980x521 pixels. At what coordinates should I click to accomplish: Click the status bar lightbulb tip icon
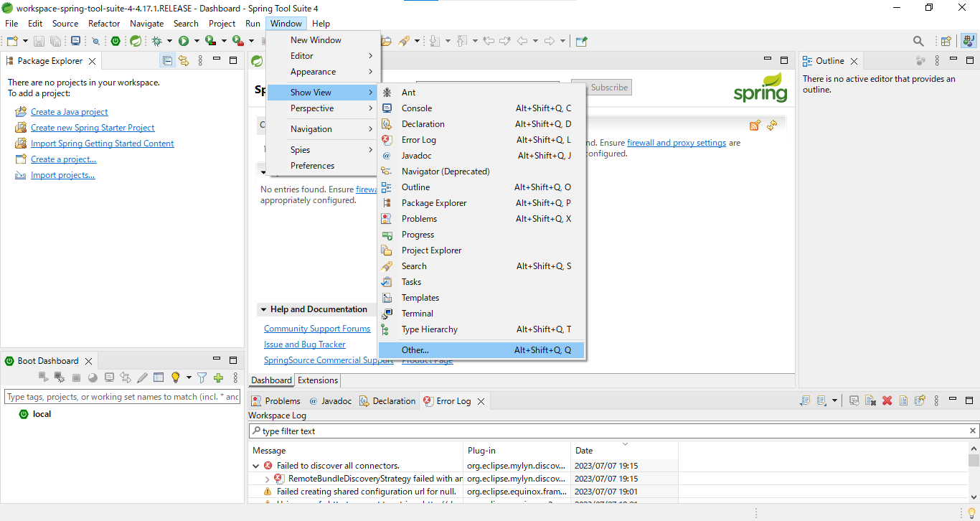click(x=971, y=512)
